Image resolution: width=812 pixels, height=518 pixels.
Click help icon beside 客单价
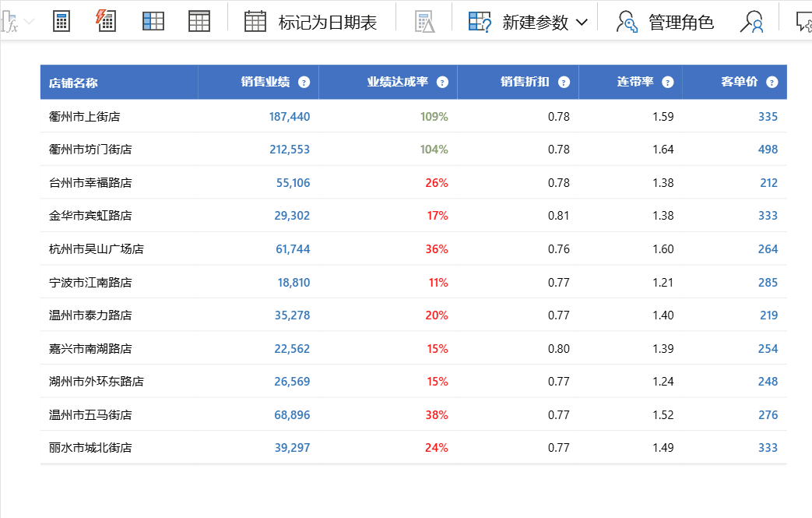(x=772, y=83)
